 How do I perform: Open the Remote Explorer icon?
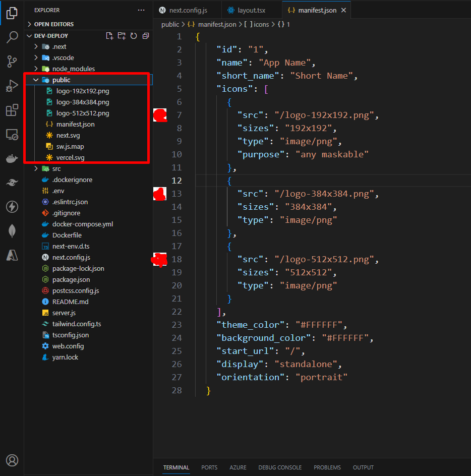click(x=12, y=134)
